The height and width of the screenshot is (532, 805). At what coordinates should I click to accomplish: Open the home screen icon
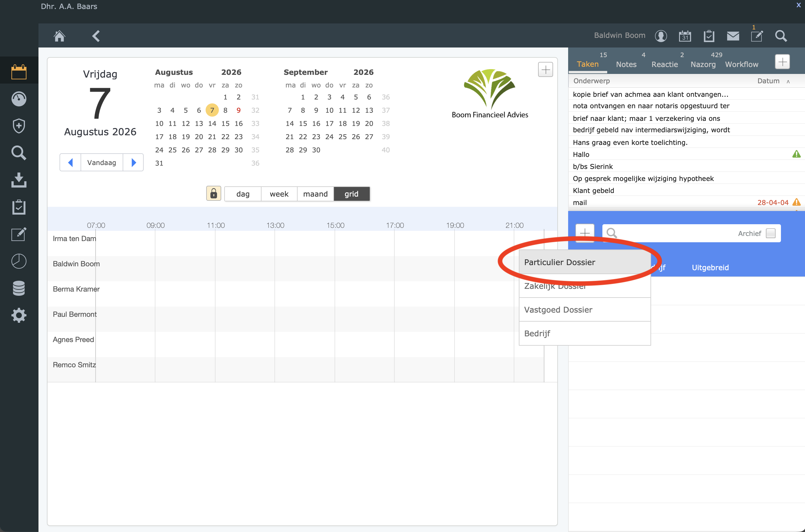pos(59,36)
